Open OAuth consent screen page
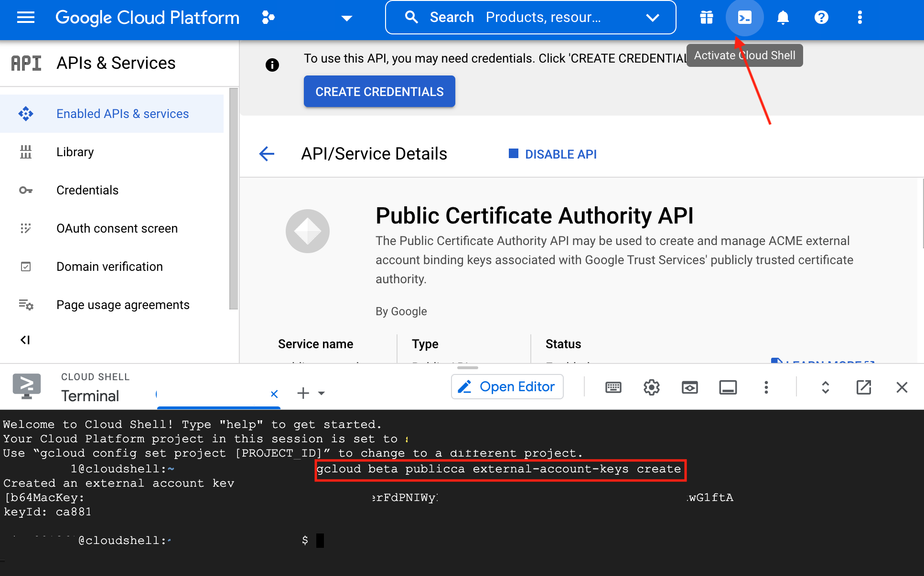924x576 pixels. [112, 228]
